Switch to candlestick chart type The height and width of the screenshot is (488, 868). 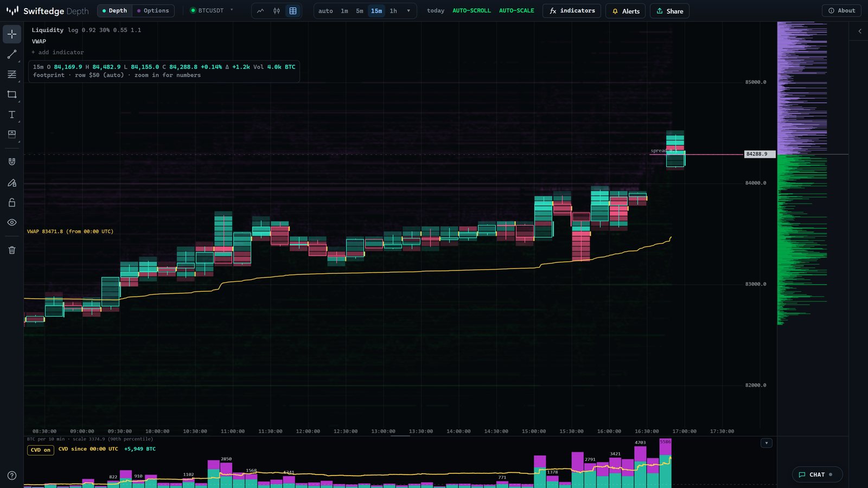[x=277, y=11]
